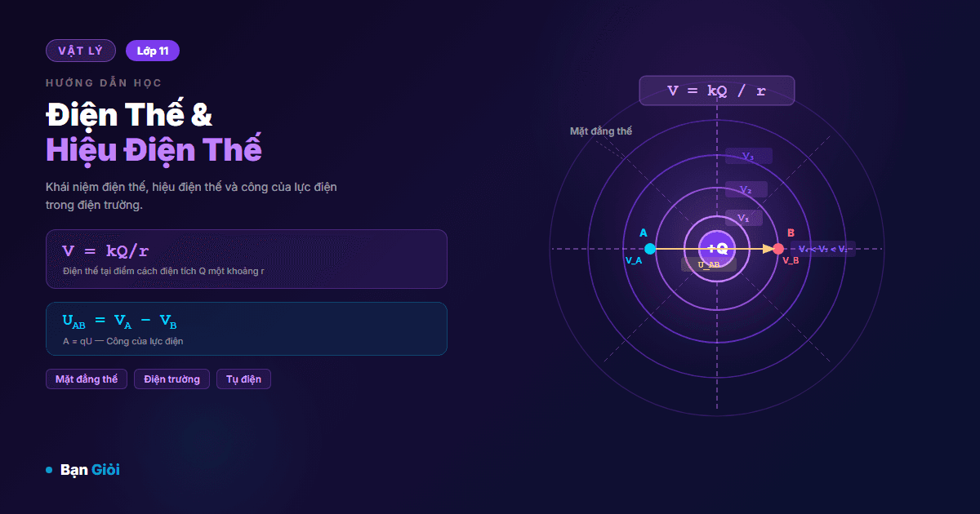Select the Mặt đẳng thế tag chip
The height and width of the screenshot is (514, 980).
[87, 379]
